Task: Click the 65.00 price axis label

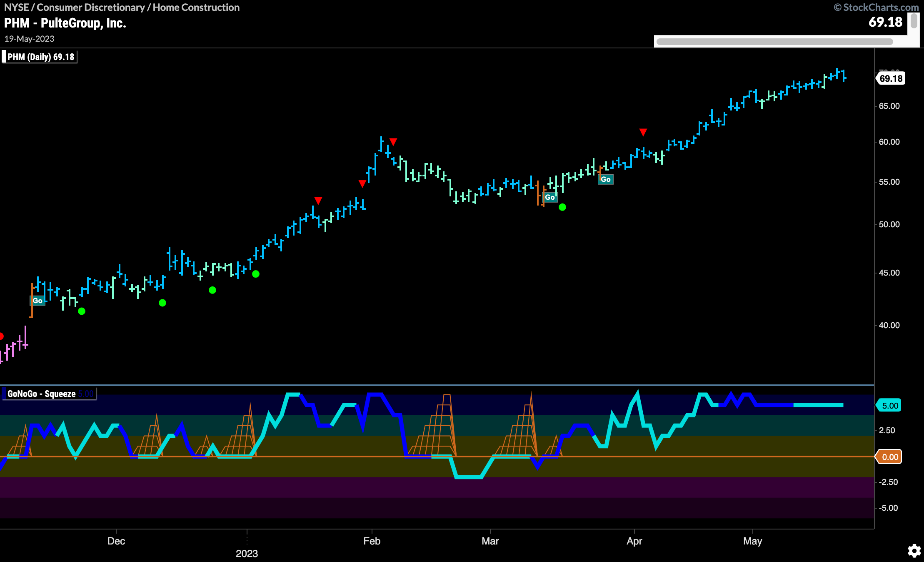Action: [889, 106]
